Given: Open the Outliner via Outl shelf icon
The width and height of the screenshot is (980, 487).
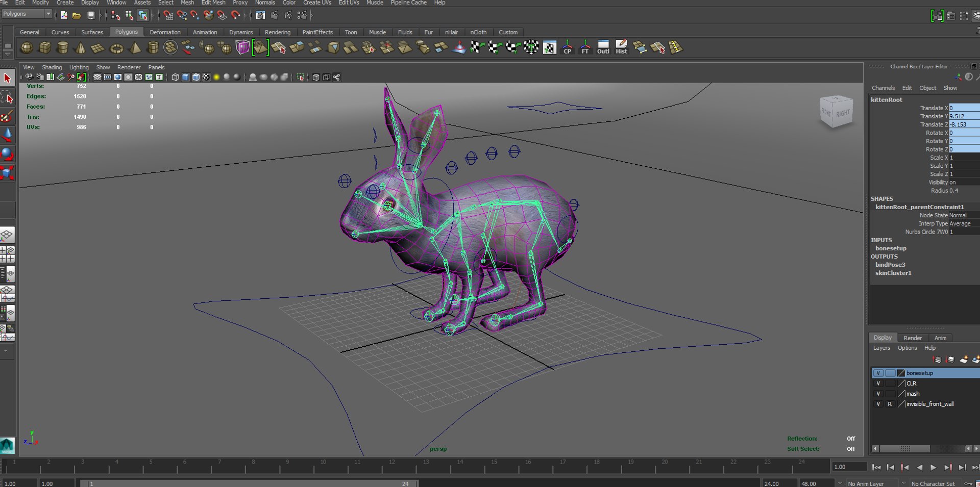Looking at the screenshot, I should [603, 47].
